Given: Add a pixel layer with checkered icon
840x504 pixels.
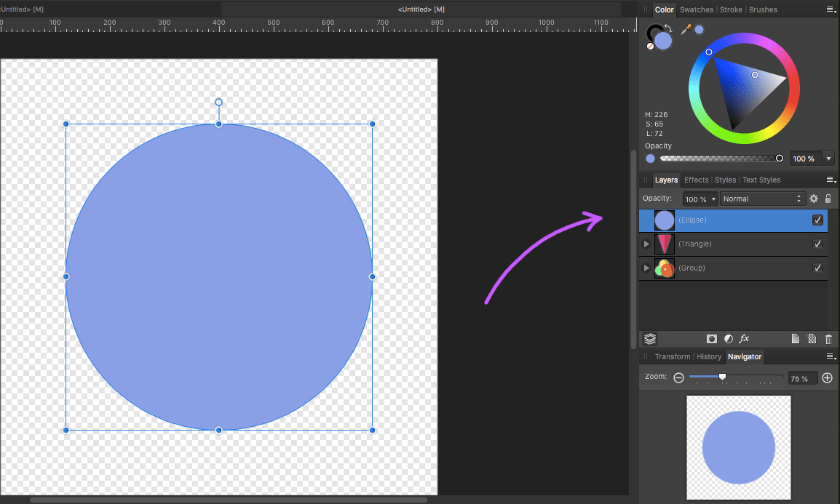Looking at the screenshot, I should pos(812,339).
